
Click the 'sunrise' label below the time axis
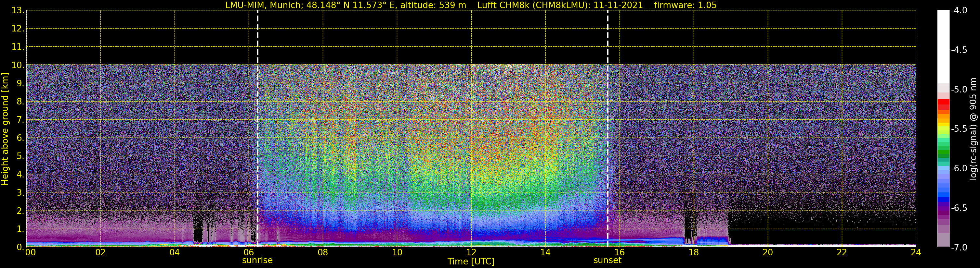[x=257, y=261]
